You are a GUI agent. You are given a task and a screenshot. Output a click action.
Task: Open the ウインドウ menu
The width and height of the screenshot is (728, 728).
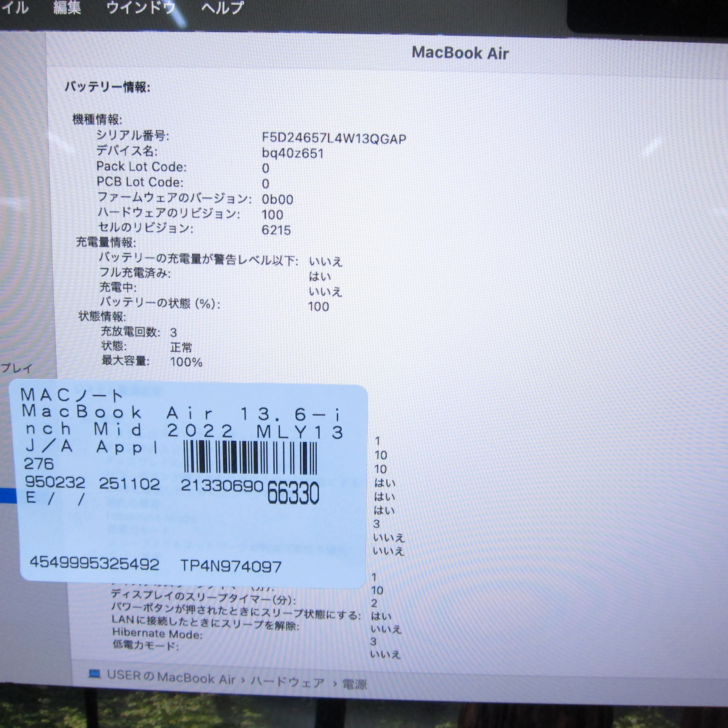[141, 8]
